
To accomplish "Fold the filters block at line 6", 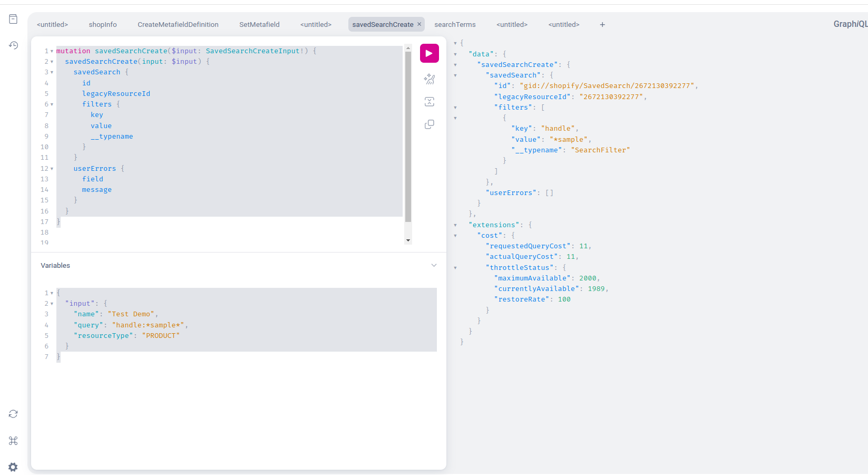I will [52, 104].
